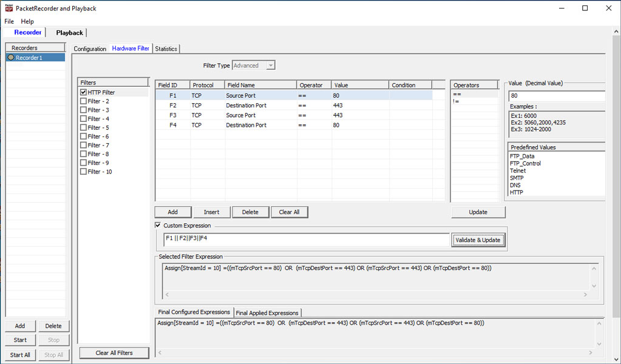The image size is (621, 364).
Task: Select the Recorder1 status circle icon
Action: click(x=11, y=58)
